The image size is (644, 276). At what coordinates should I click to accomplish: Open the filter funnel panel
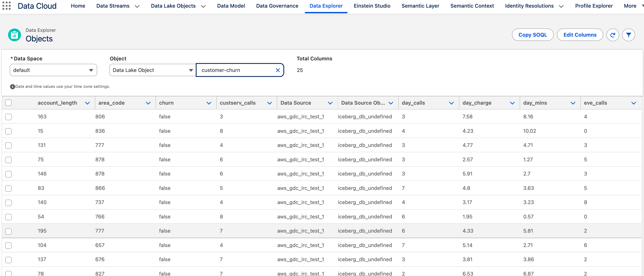pyautogui.click(x=629, y=35)
